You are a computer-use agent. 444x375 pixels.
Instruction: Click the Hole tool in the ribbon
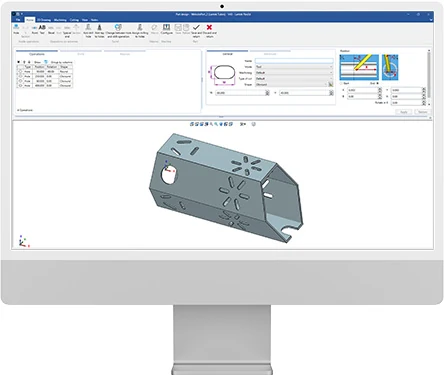click(x=16, y=29)
